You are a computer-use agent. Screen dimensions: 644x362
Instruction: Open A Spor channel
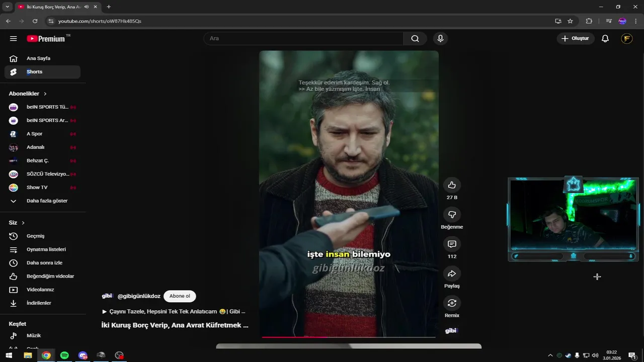42,134
